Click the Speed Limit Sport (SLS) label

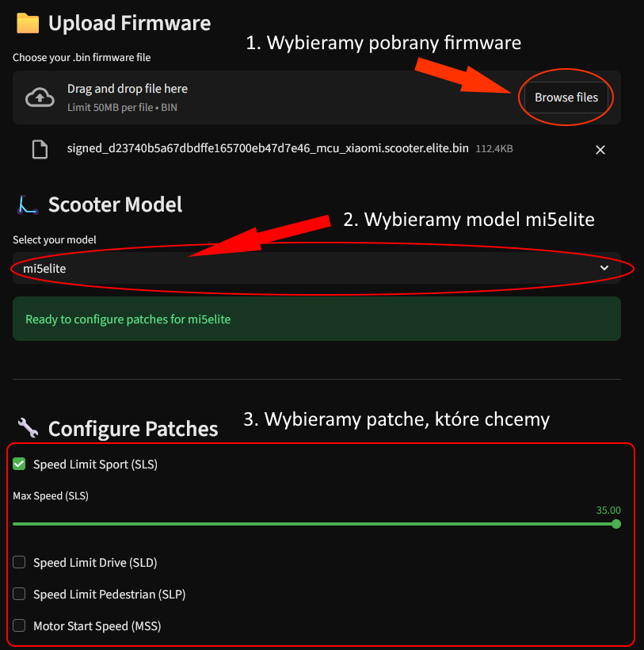pos(95,465)
